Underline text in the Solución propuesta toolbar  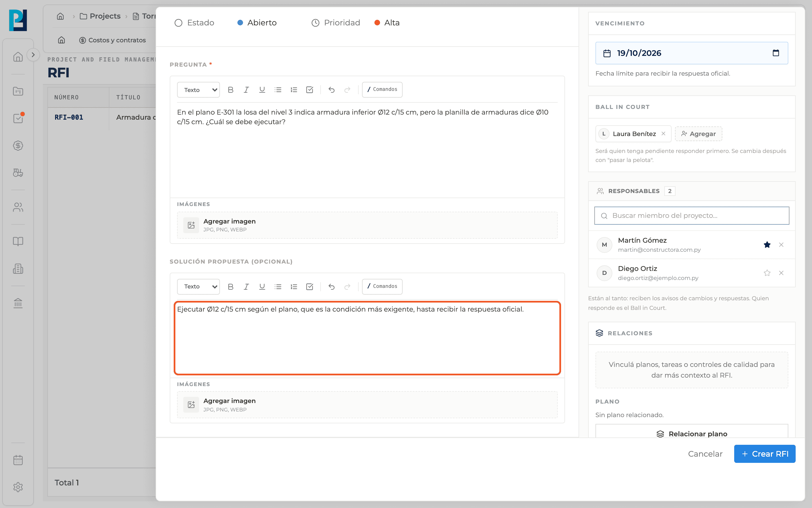262,286
